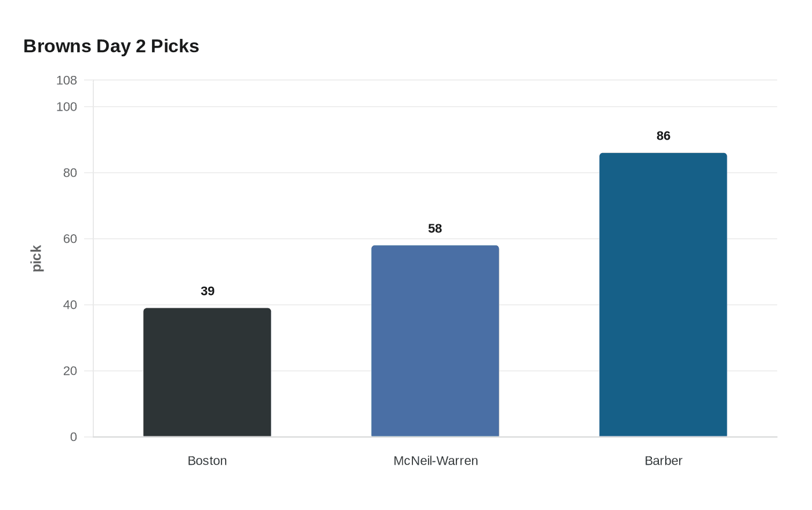This screenshot has width=812, height=510.
Task: Select the McNeil-Warren bar
Action: (x=435, y=341)
